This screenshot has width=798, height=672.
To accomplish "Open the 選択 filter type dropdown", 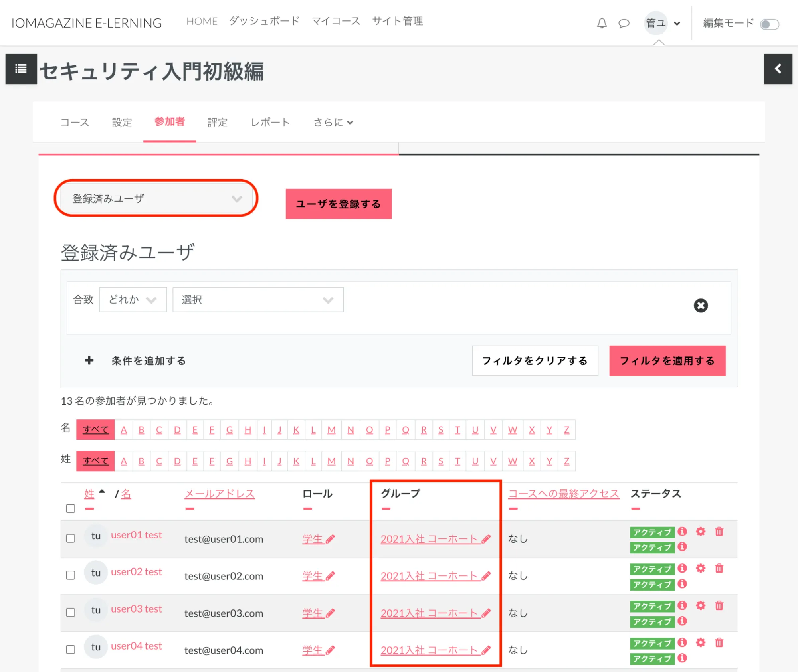I will [x=258, y=300].
